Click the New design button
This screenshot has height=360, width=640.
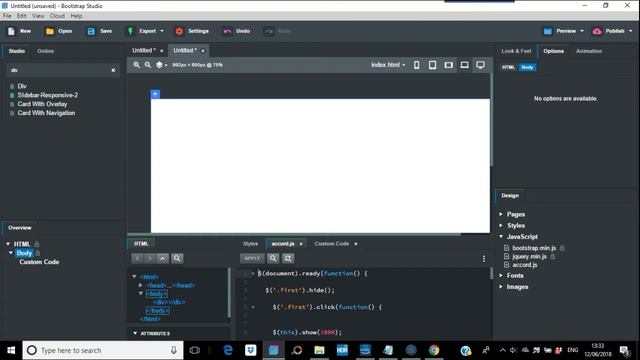point(19,31)
